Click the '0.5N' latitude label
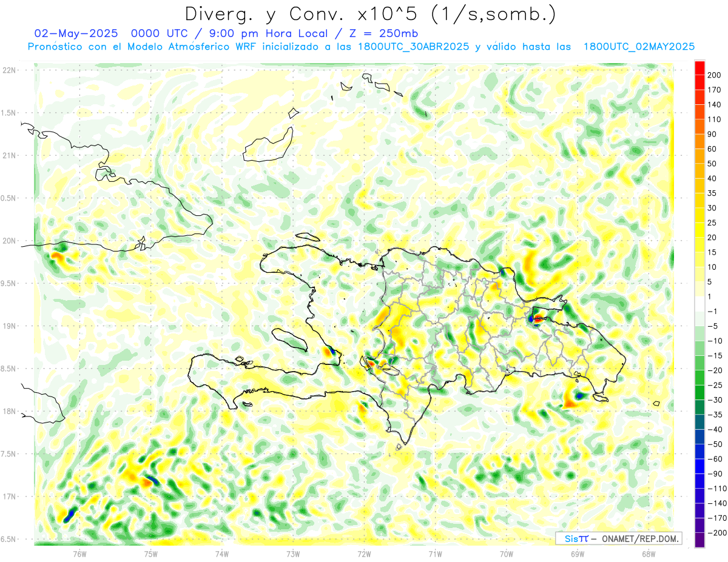Screen dimensions: 728x562 tap(8, 198)
